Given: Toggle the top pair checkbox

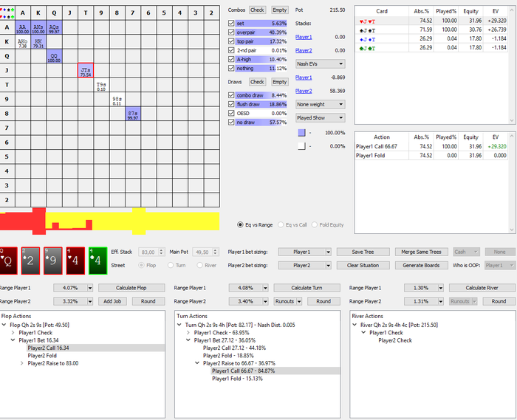Looking at the screenshot, I should [231, 41].
